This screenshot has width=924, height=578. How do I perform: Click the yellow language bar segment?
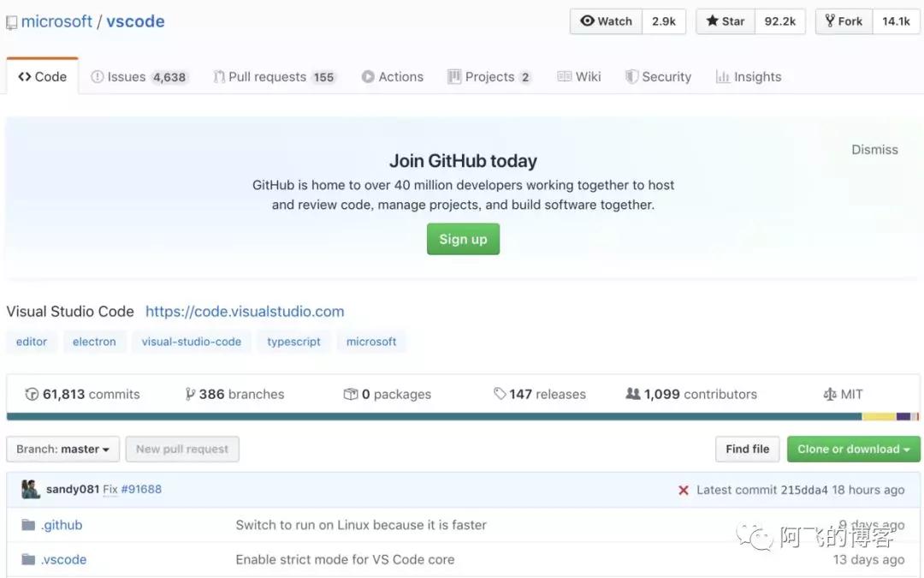880,416
